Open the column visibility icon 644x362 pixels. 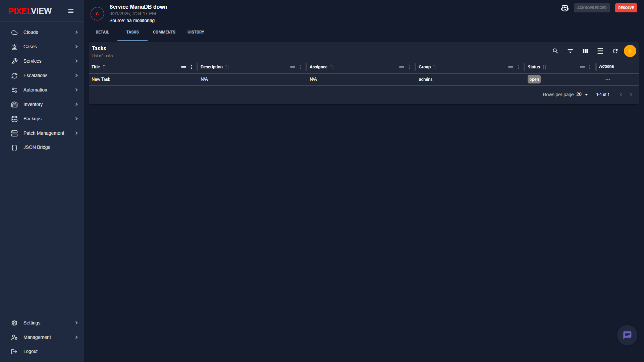tap(585, 51)
